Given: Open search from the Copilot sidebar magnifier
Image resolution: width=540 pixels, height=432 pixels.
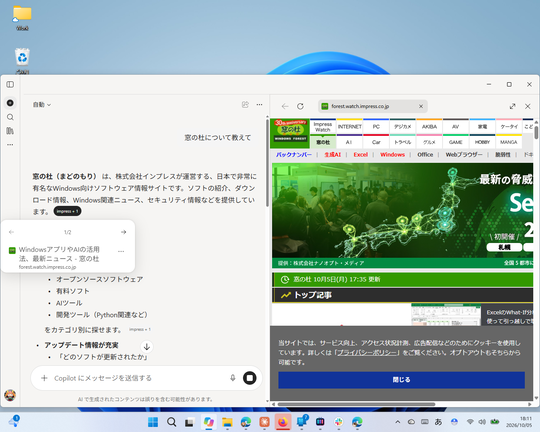Looking at the screenshot, I should coord(10,117).
